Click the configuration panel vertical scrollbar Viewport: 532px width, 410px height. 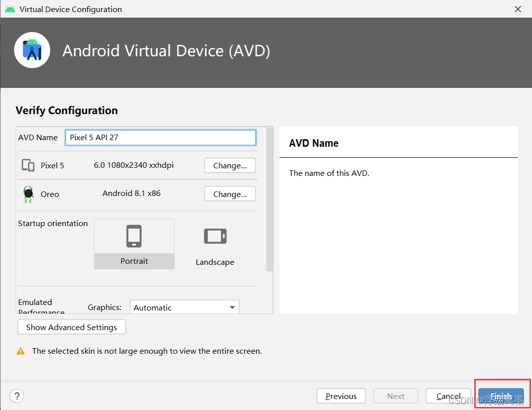(x=270, y=199)
